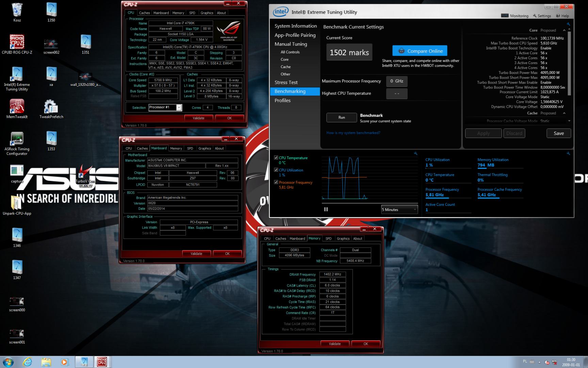Open the capture desktop icon

pyautogui.click(x=17, y=174)
